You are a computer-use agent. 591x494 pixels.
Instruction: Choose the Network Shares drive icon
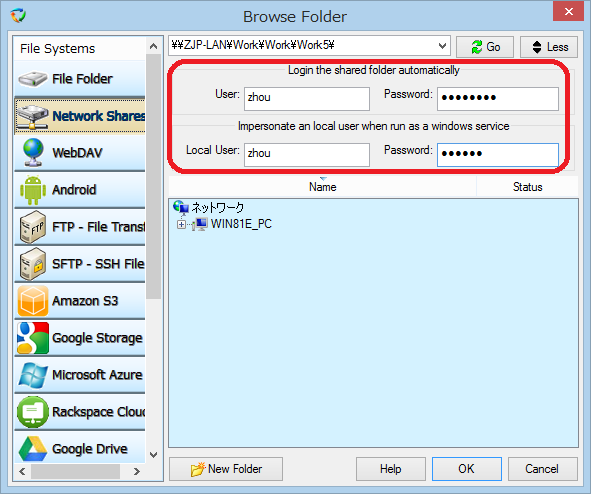(33, 116)
